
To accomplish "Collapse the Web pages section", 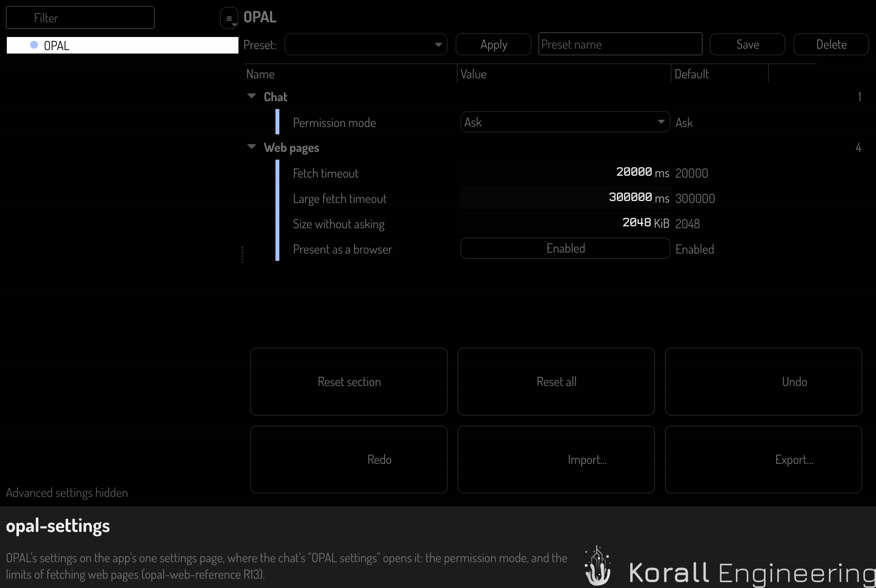I will point(252,147).
